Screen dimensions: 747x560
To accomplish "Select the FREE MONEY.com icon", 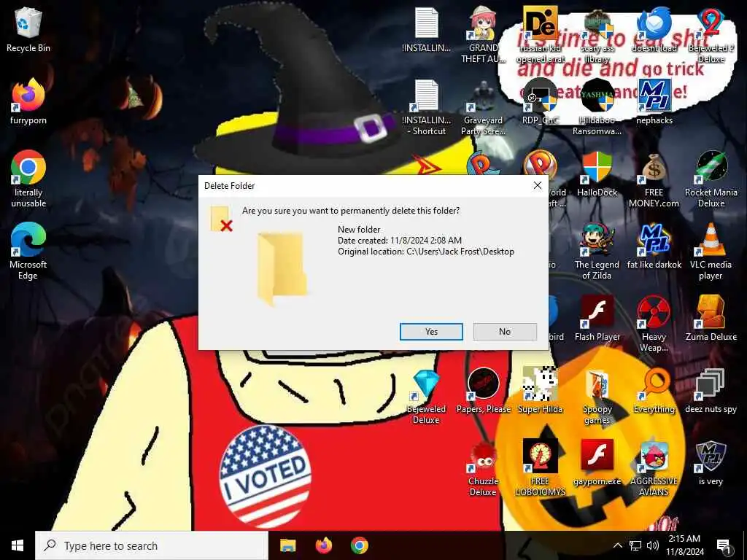I will [654, 179].
